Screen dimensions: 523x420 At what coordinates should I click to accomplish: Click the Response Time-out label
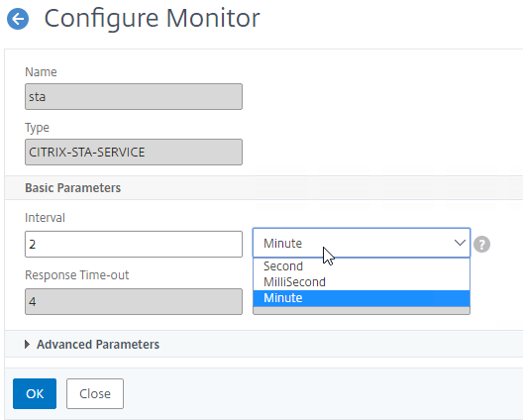coord(76,275)
